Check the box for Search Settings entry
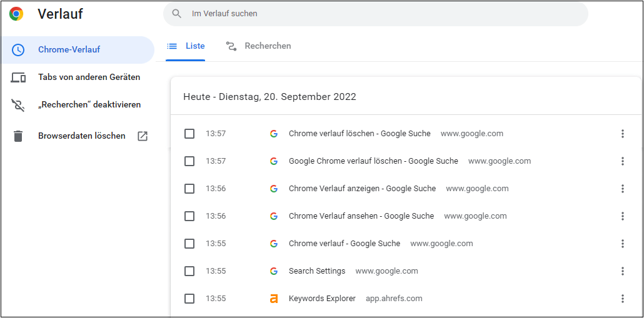The image size is (644, 318). (189, 271)
